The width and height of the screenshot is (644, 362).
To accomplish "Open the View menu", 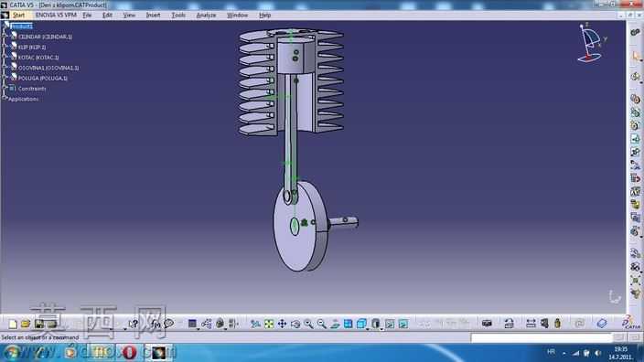I will (129, 16).
